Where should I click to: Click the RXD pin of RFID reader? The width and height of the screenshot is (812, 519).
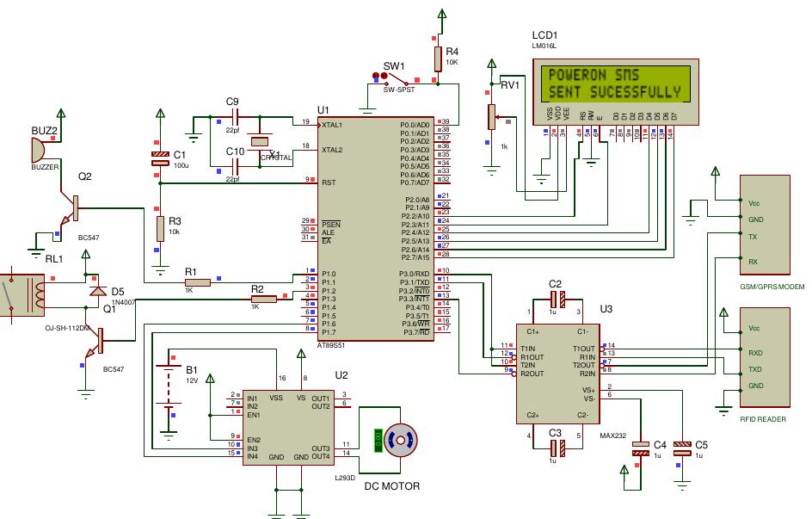(755, 353)
